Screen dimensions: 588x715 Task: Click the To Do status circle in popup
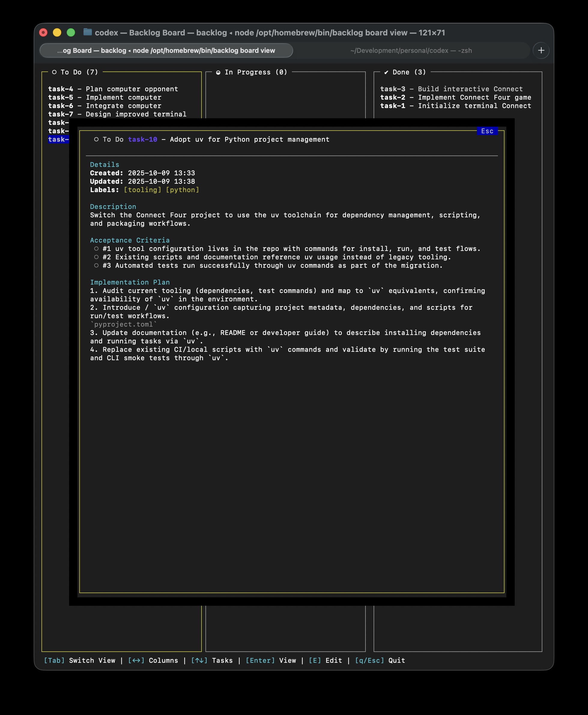tap(96, 140)
